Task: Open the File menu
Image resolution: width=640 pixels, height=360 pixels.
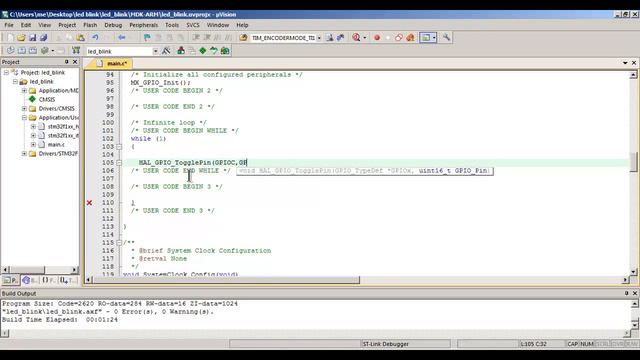Action: tap(9, 25)
